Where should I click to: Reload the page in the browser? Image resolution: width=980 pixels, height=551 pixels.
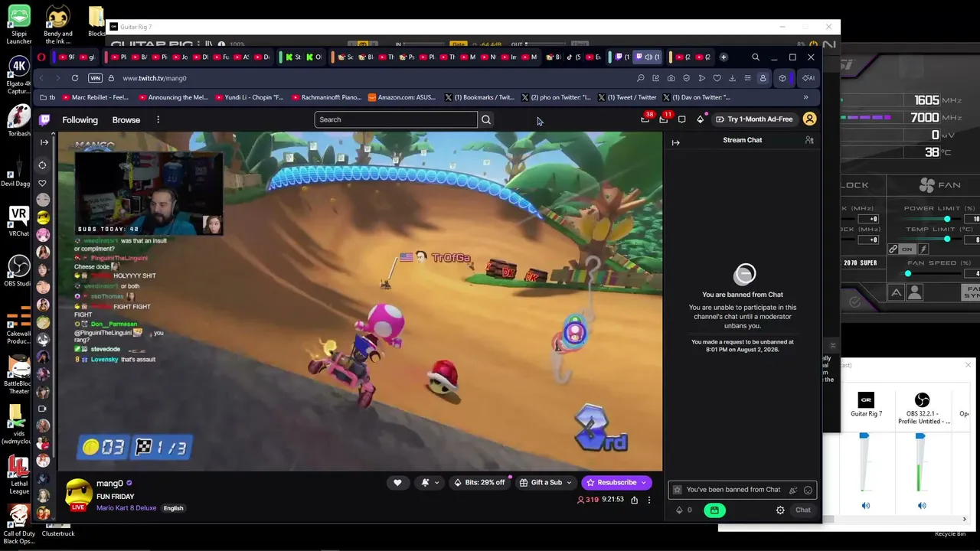[x=75, y=78]
